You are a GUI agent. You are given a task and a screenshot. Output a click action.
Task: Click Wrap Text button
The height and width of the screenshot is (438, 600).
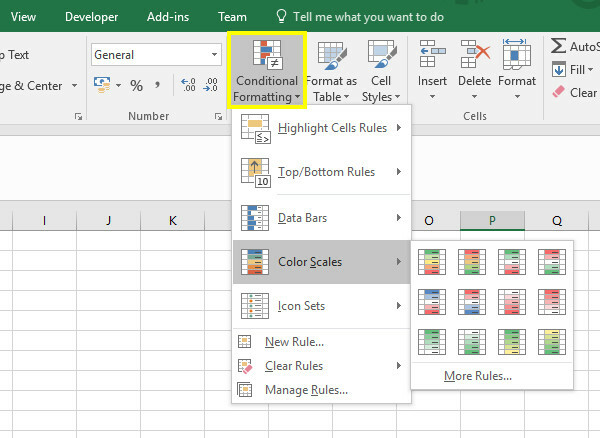tap(14, 55)
